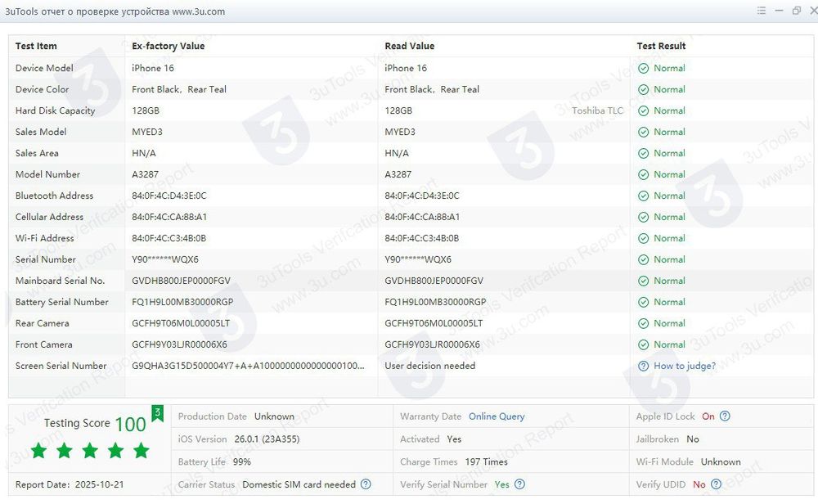Screen dimensions: 818x504
Task: Select ex-factory rear camera serial GCFH9T06M0L00005LT
Action: tap(181, 323)
